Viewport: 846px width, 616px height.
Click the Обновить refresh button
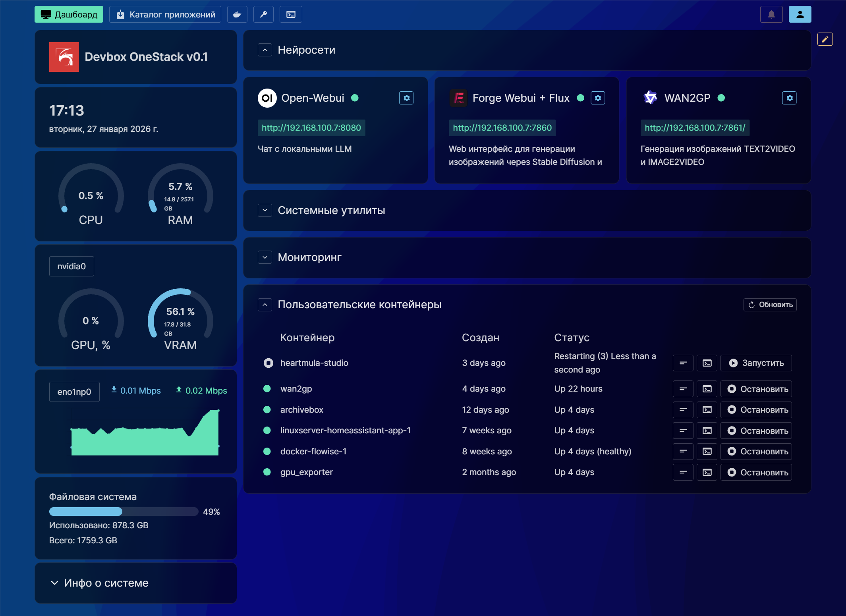pyautogui.click(x=770, y=305)
